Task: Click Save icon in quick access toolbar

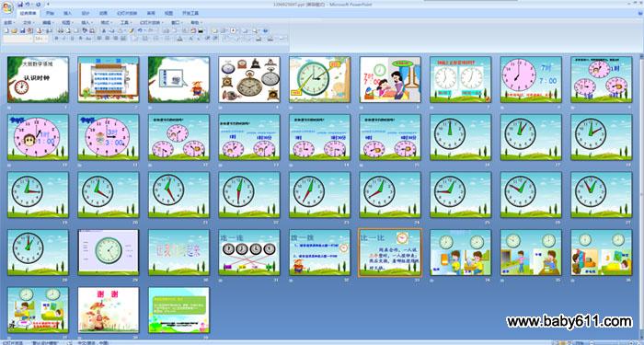Action: [20, 4]
